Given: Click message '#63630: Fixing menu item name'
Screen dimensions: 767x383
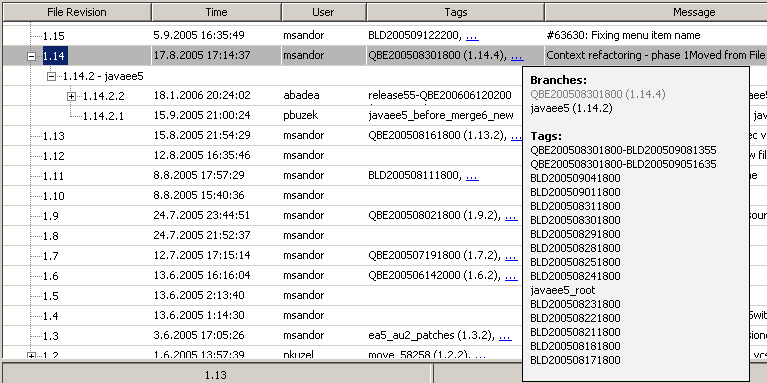Looking at the screenshot, I should [x=623, y=35].
